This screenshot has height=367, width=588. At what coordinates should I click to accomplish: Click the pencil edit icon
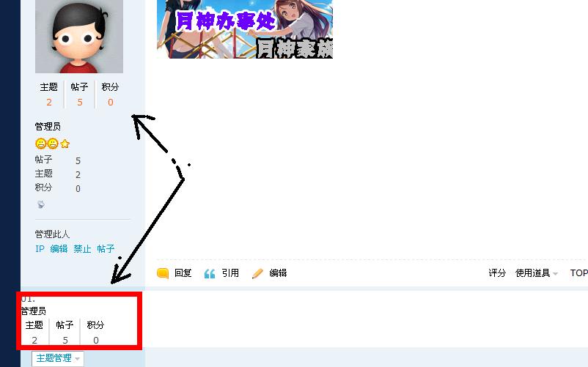pyautogui.click(x=257, y=273)
